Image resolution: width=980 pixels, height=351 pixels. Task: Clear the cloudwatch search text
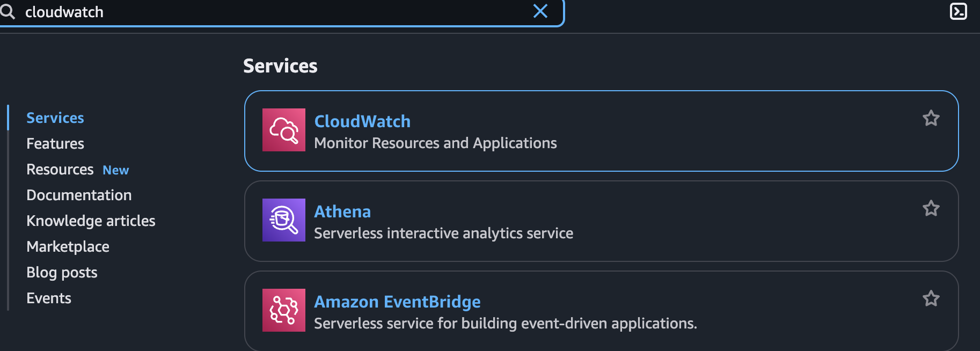pos(540,11)
